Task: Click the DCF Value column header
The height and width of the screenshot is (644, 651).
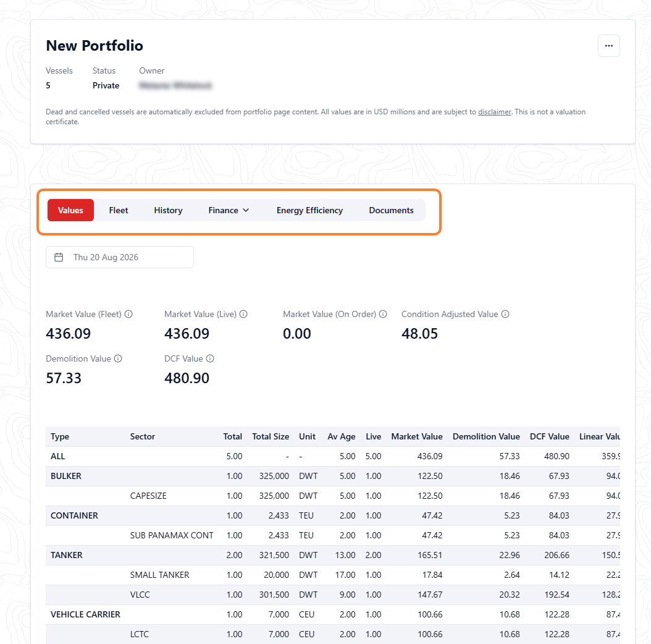Action: 549,436
